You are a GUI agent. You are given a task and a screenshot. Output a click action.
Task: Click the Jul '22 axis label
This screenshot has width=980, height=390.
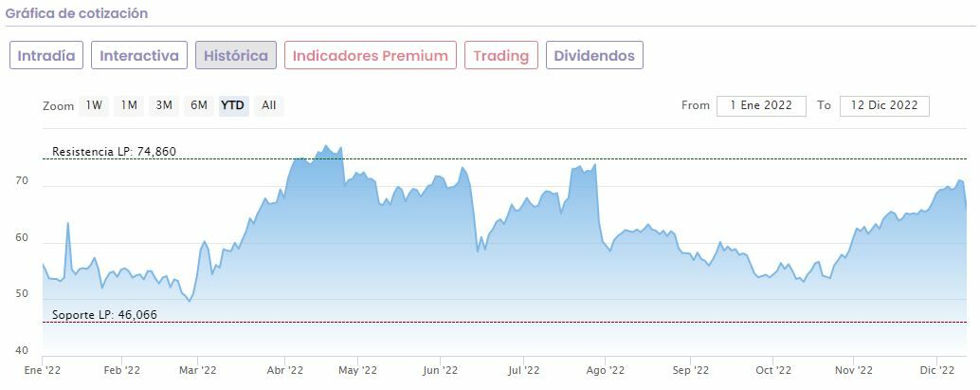click(523, 370)
